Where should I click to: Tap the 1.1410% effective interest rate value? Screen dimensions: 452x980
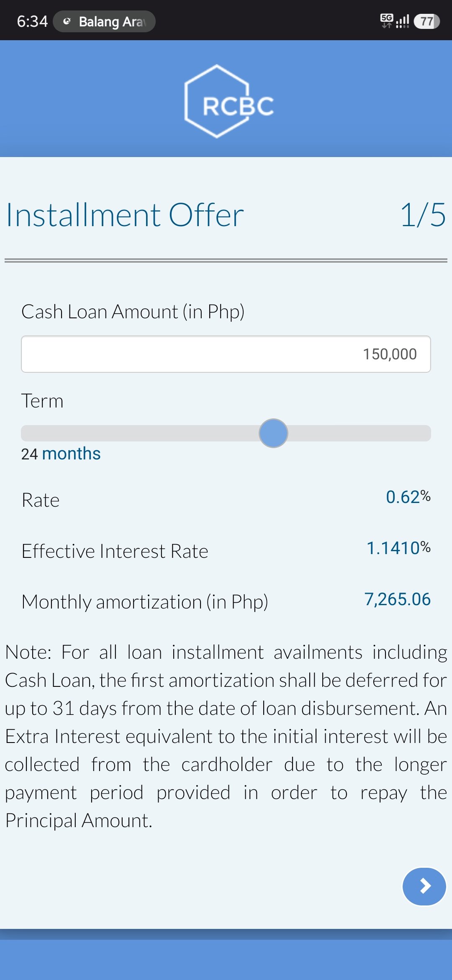[x=398, y=548]
